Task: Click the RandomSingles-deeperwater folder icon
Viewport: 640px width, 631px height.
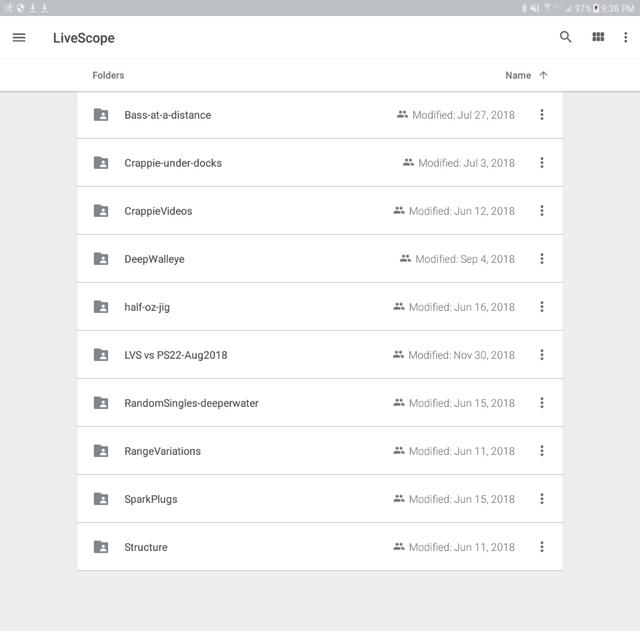Action: coord(101,403)
